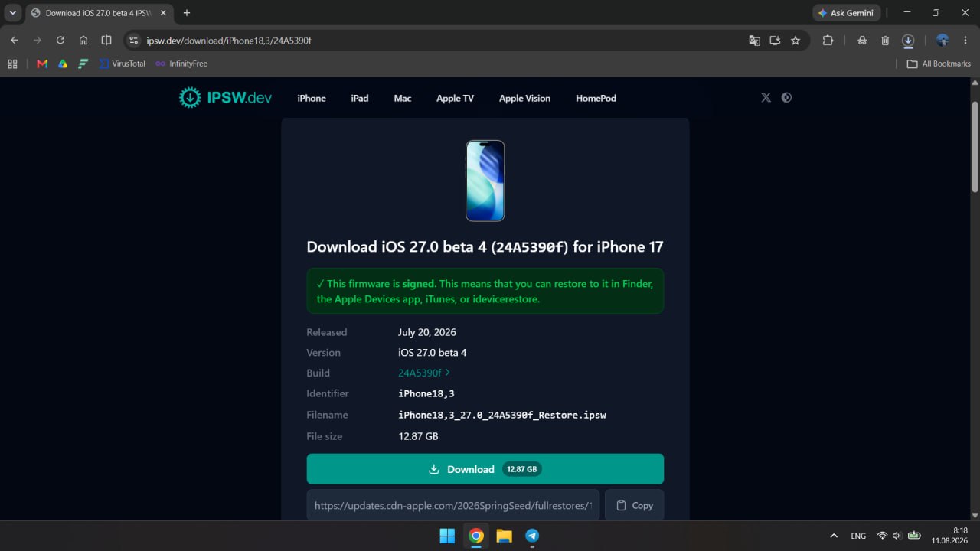Open the InfinityFree bookmark
980x551 pixels.
(x=181, y=64)
